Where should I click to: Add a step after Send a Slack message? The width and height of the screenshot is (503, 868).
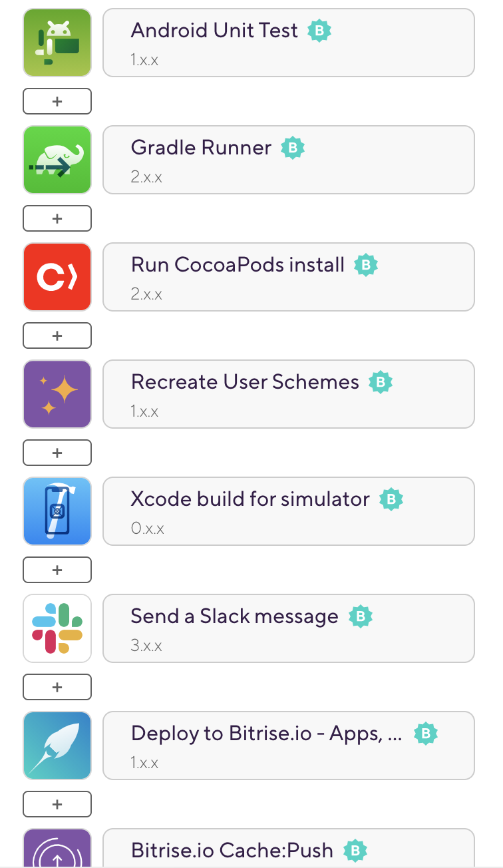[57, 687]
